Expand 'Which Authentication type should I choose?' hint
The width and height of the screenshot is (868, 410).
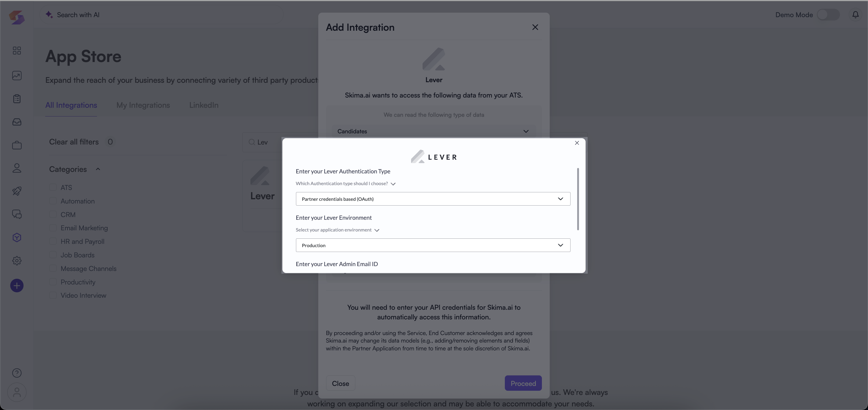point(345,183)
